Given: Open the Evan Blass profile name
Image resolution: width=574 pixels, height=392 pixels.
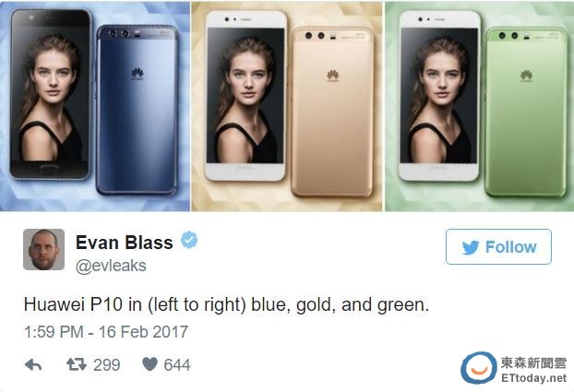Looking at the screenshot, I should pyautogui.click(x=125, y=243).
